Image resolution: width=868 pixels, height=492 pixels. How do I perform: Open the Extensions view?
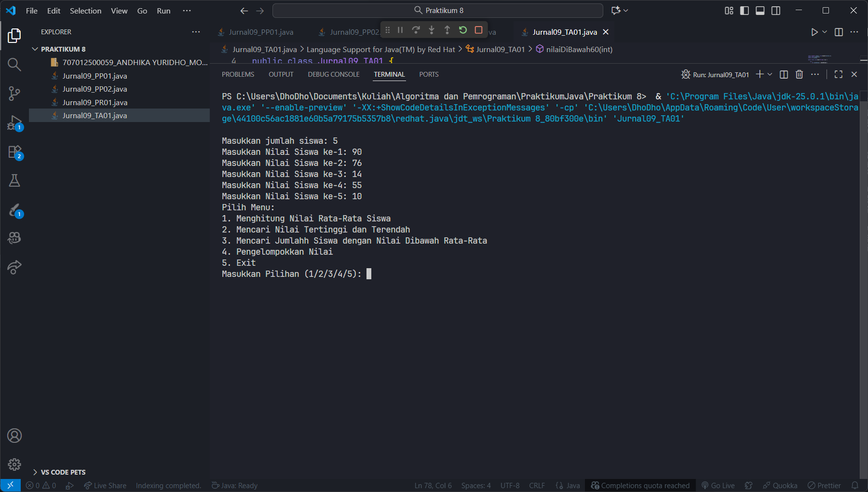14,152
